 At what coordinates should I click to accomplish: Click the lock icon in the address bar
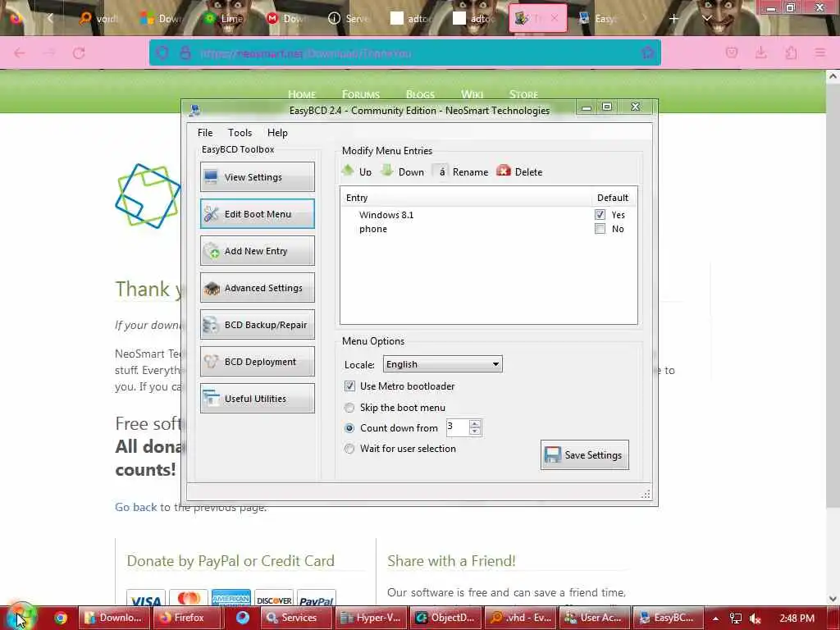185,52
